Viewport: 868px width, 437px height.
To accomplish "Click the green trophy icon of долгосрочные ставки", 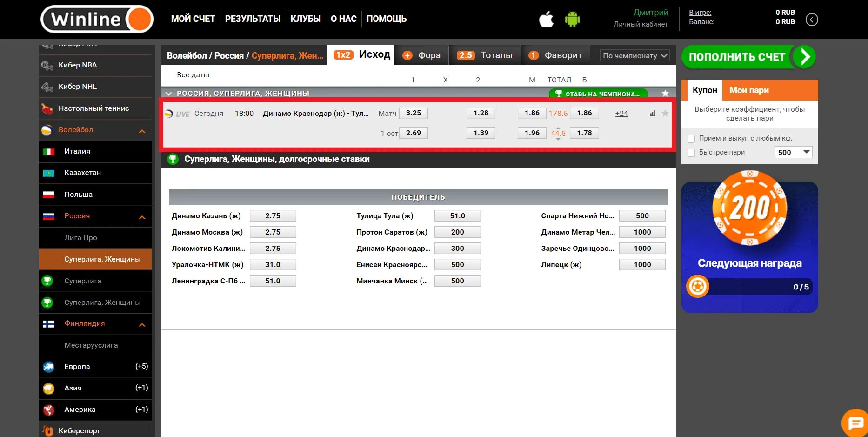I will 173,159.
